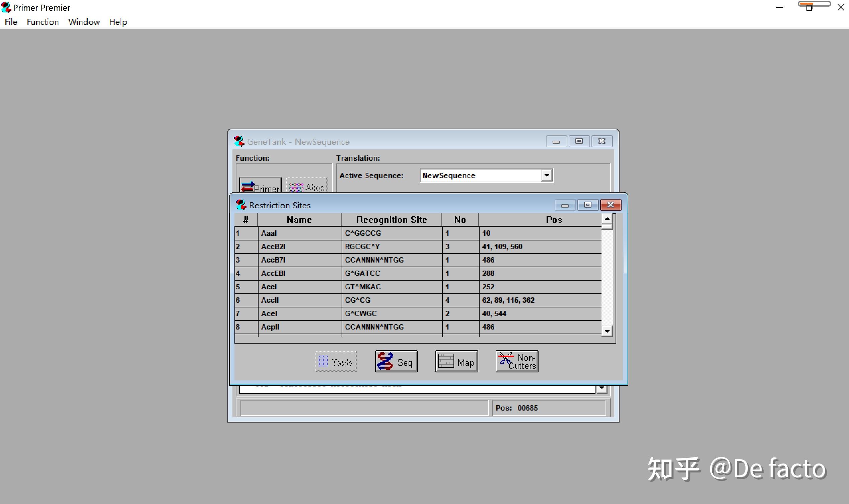The height and width of the screenshot is (504, 849).
Task: Click recognition site C^GGCCG
Action: coord(363,233)
